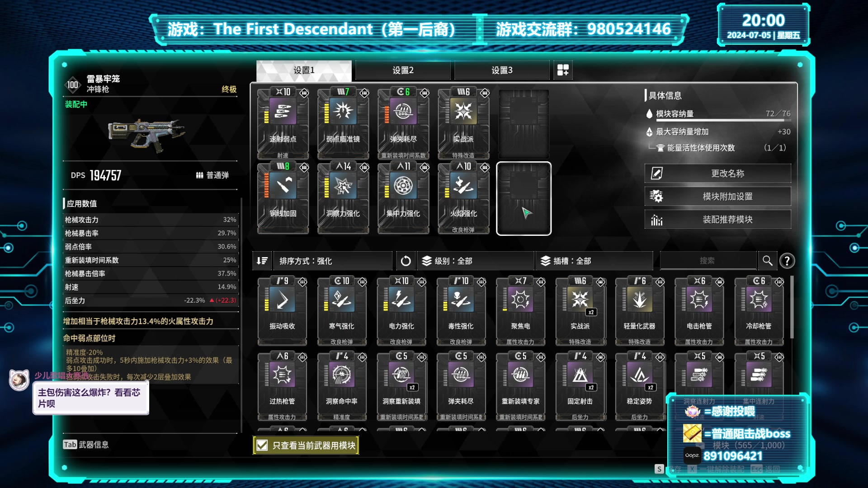Open the 插槽：全部 socket filter dropdown

(594, 261)
